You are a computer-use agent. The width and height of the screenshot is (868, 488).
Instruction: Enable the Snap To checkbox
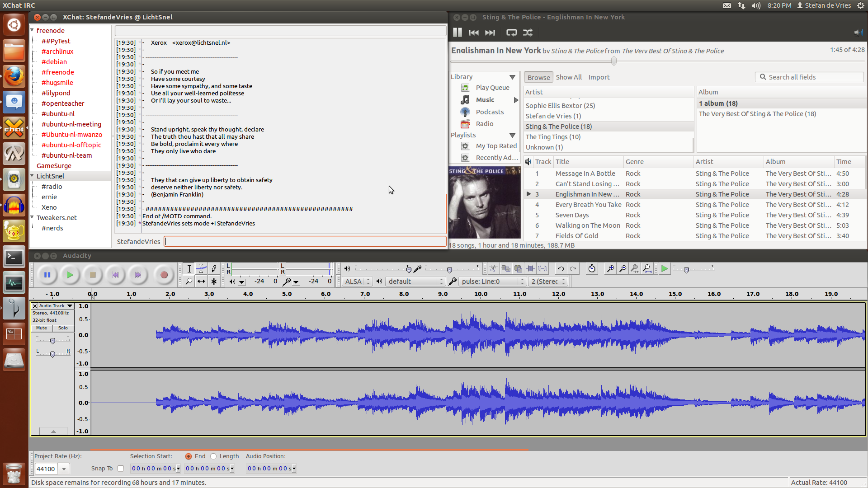tap(121, 469)
